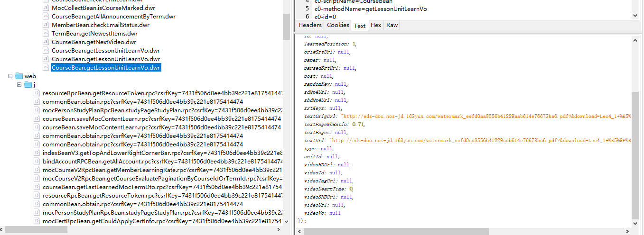Select CourseBean.getNextVideo.dwr request
644x235 pixels.
[93, 42]
